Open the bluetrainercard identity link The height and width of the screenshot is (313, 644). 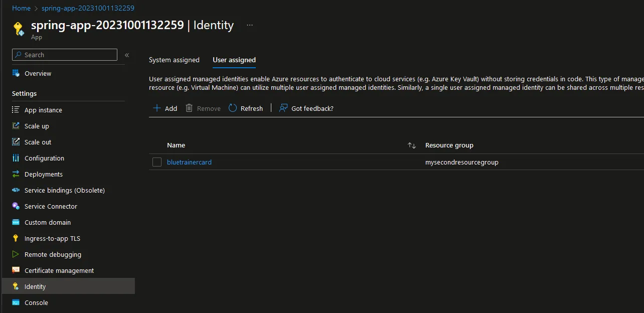[x=189, y=162]
